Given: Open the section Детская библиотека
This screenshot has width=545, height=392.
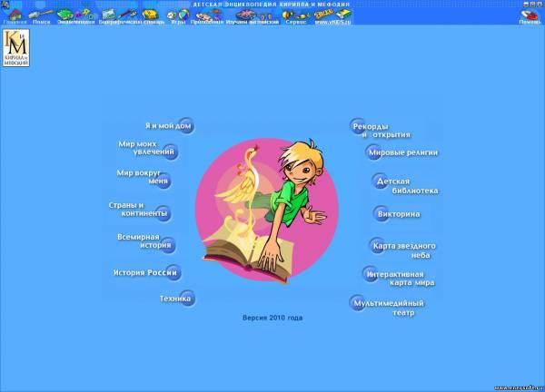Looking at the screenshot, I should coord(405,185).
